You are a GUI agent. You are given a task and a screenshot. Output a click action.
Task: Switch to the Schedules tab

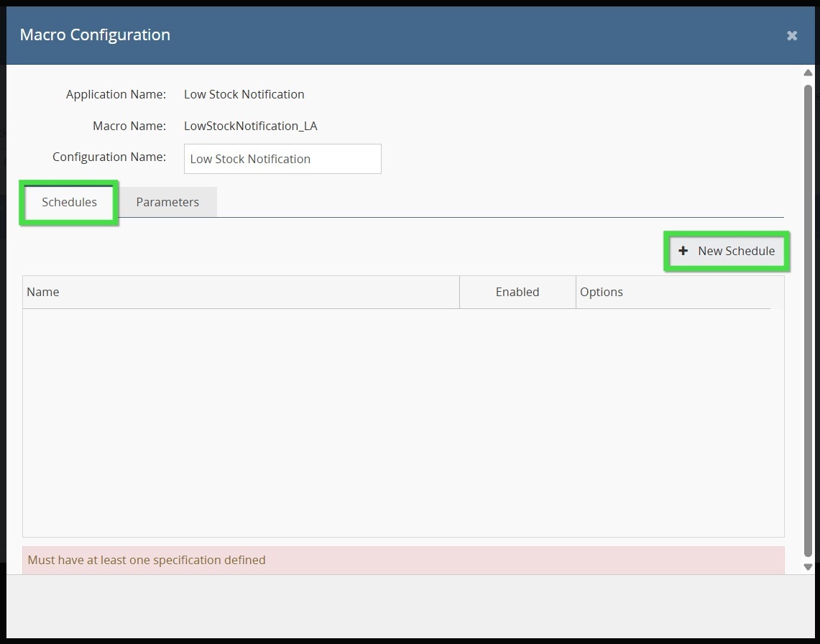click(69, 202)
